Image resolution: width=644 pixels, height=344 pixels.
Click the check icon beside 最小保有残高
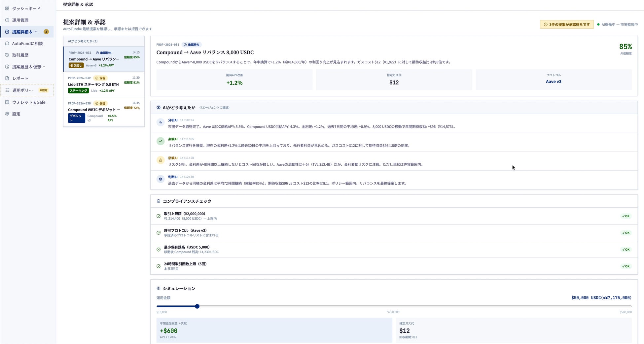pos(159,250)
